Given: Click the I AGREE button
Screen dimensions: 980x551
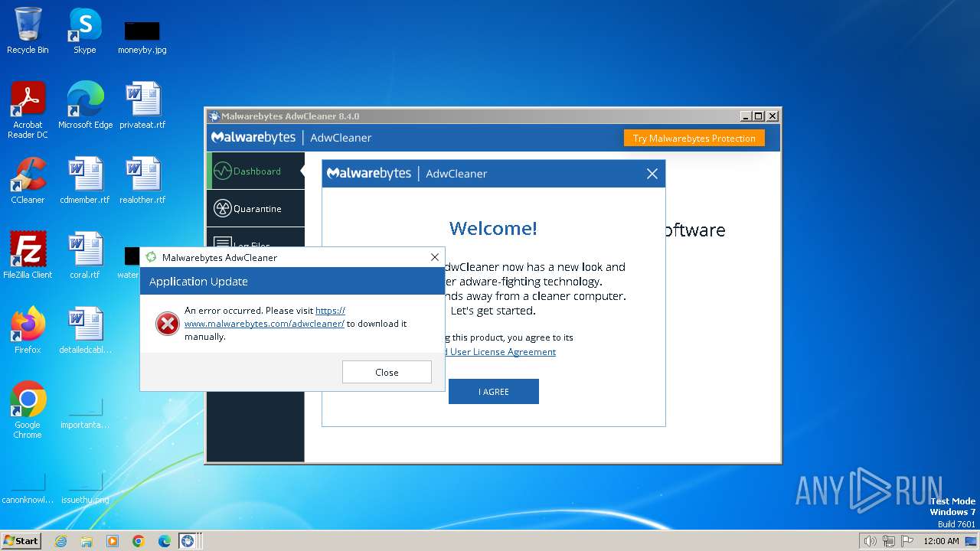Looking at the screenshot, I should (494, 391).
